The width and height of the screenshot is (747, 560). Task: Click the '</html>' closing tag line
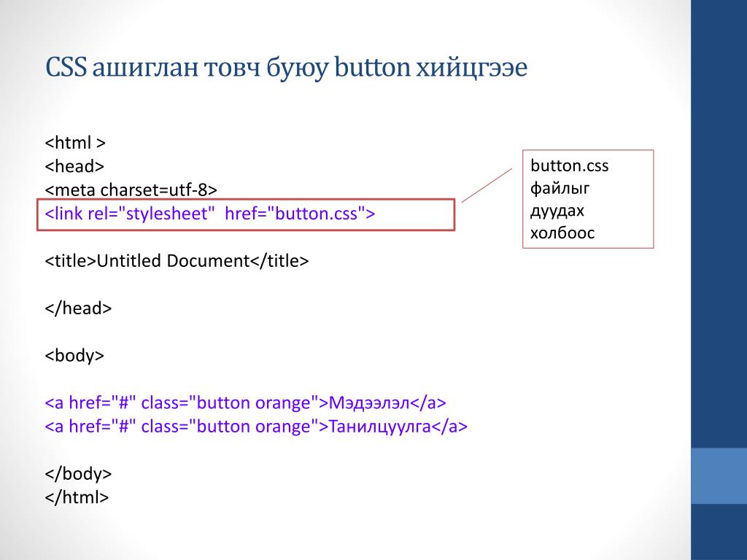77,497
